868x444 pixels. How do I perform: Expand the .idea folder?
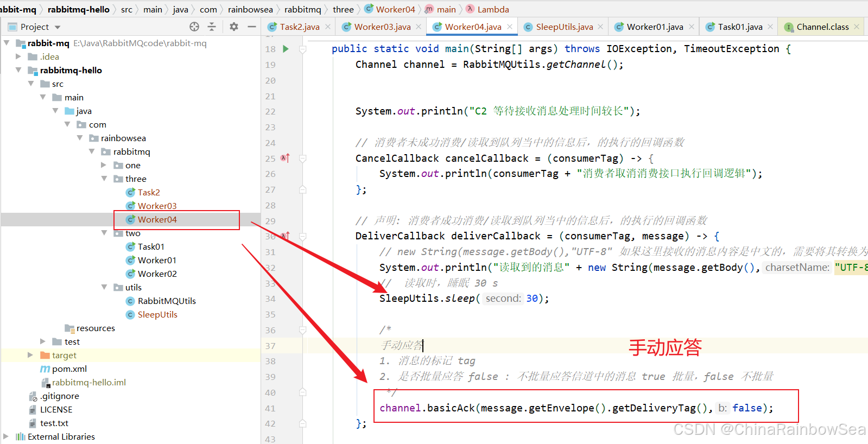(18, 56)
